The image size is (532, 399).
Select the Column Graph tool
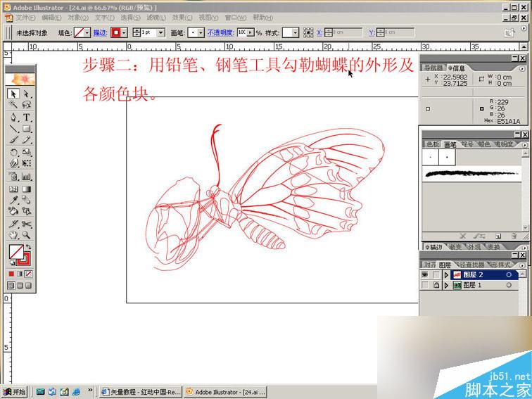click(x=27, y=176)
